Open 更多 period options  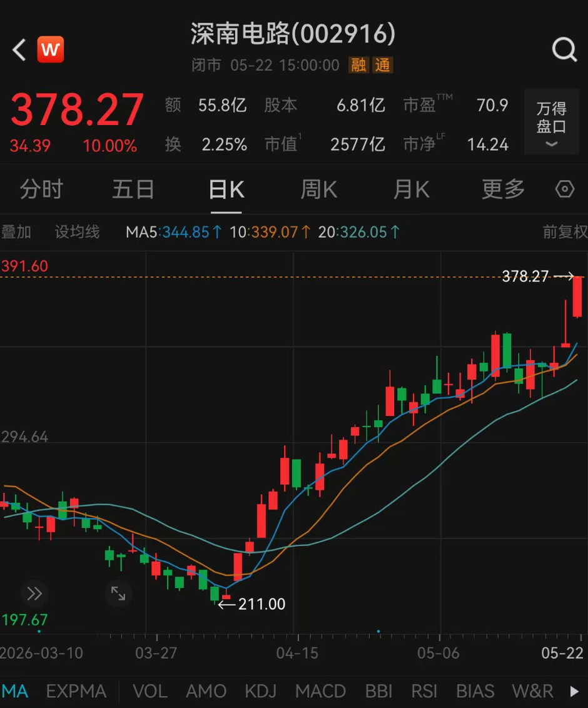(503, 189)
